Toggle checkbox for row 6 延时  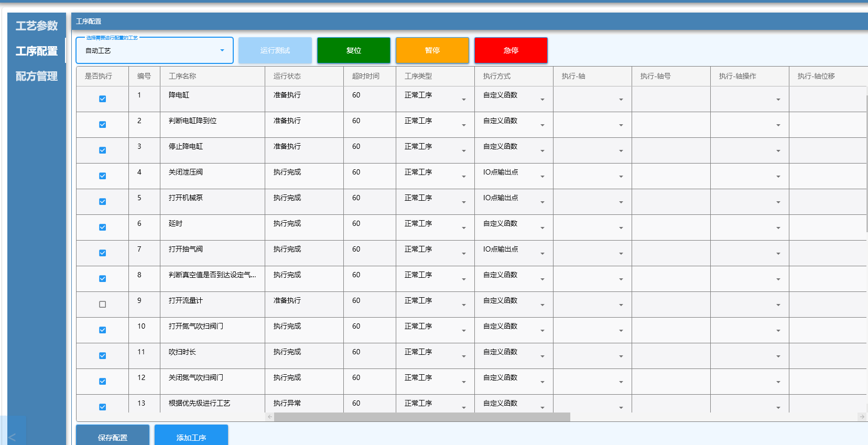103,227
